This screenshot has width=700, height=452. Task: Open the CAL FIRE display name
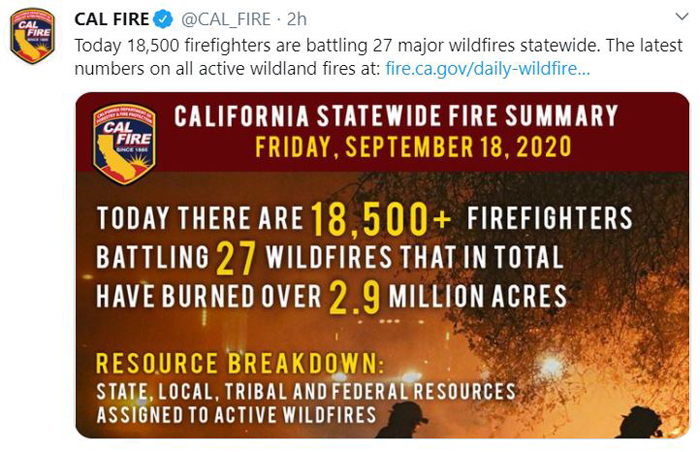click(112, 19)
